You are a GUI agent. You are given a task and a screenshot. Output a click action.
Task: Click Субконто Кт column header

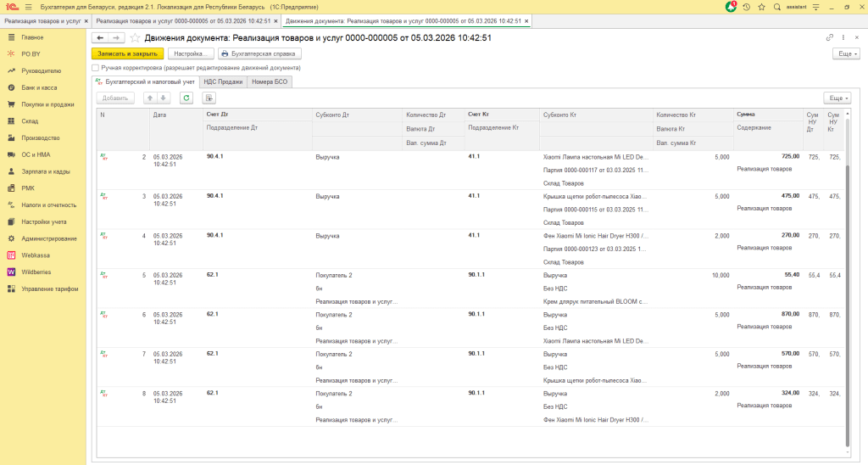(x=596, y=115)
